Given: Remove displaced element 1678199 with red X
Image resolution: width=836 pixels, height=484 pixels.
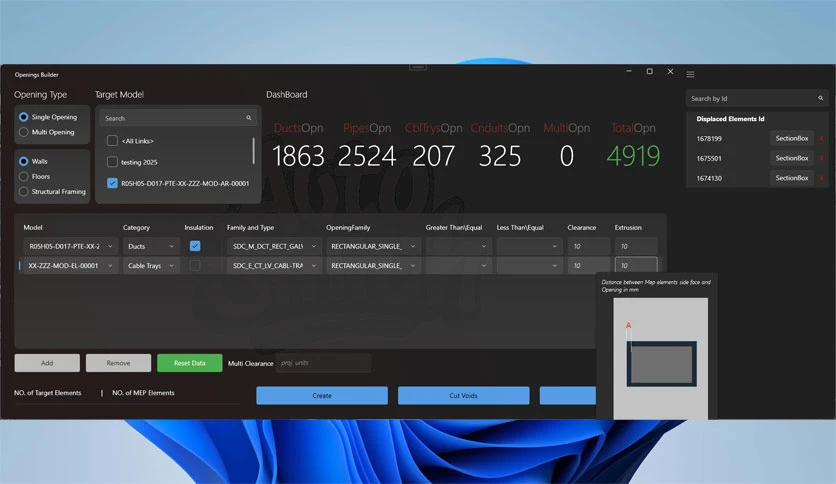Looking at the screenshot, I should [822, 139].
